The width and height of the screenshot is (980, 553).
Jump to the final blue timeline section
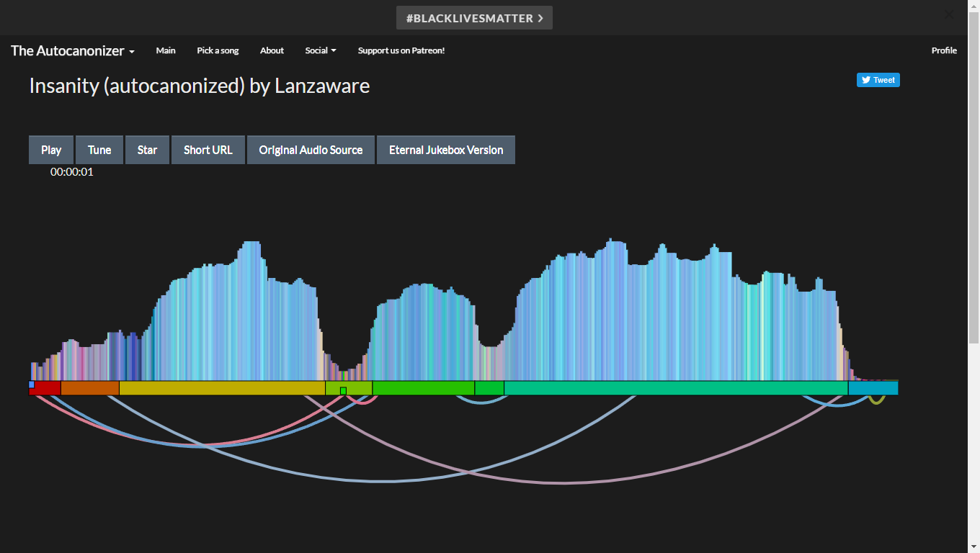[873, 388]
